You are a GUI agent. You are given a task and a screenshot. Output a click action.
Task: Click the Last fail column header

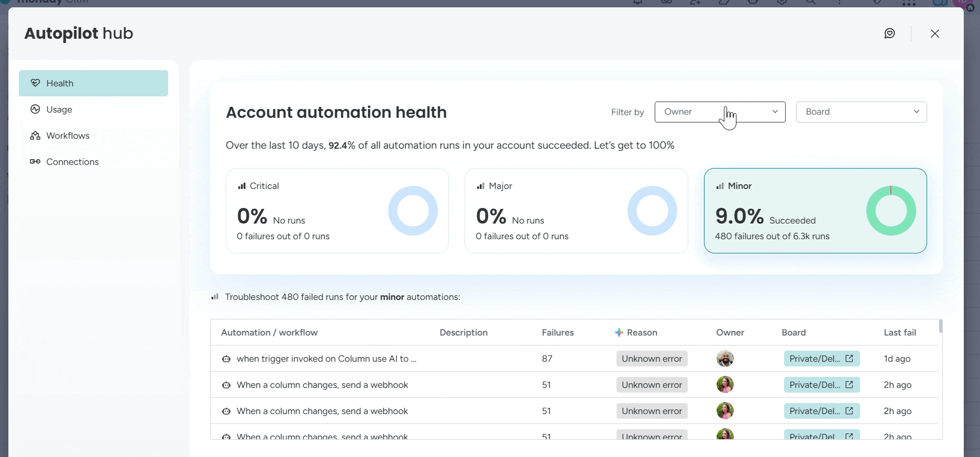(x=900, y=332)
